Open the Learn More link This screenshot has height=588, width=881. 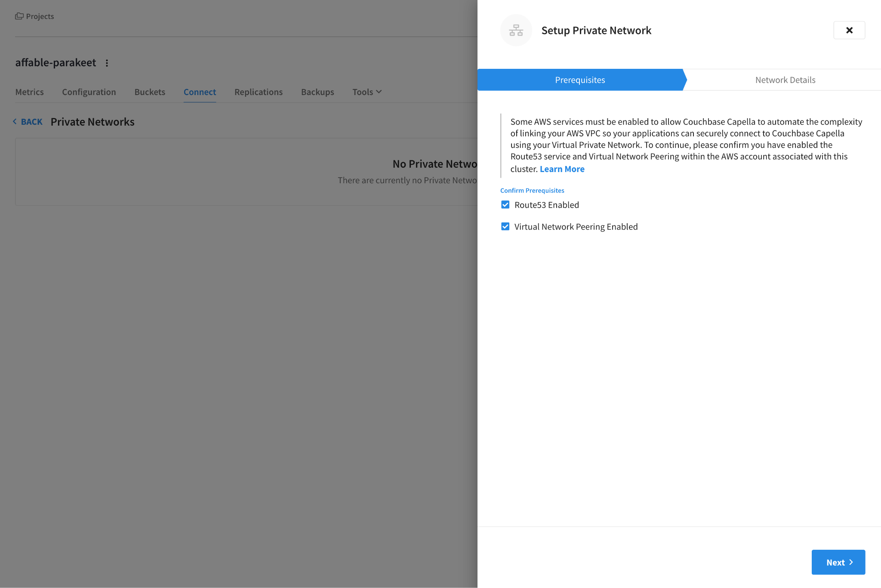point(562,169)
